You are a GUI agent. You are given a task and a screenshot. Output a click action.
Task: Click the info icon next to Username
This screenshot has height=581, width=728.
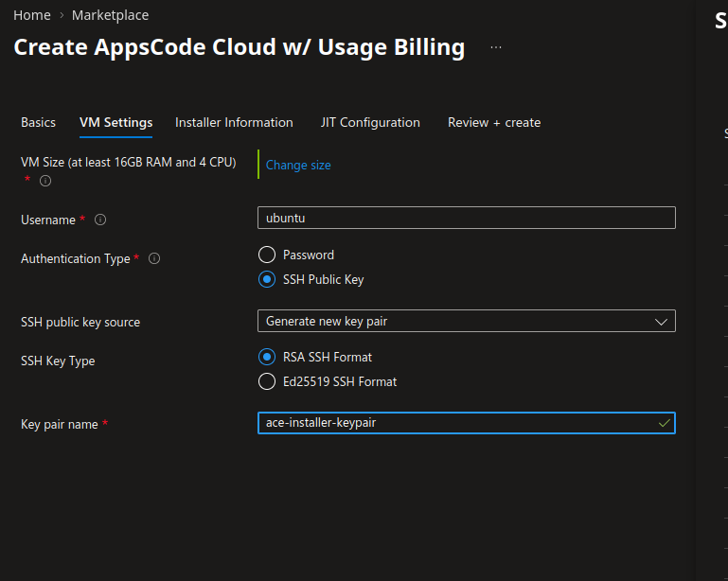click(100, 220)
